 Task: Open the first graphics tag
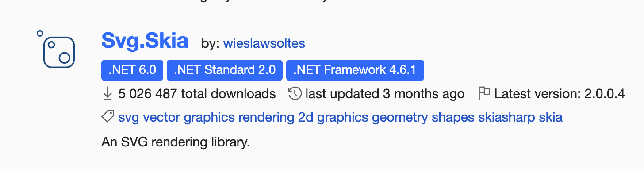pyautogui.click(x=209, y=118)
